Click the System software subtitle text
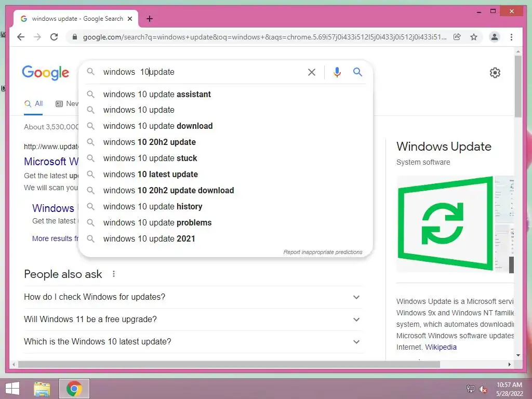Image resolution: width=532 pixels, height=399 pixels. (x=423, y=162)
